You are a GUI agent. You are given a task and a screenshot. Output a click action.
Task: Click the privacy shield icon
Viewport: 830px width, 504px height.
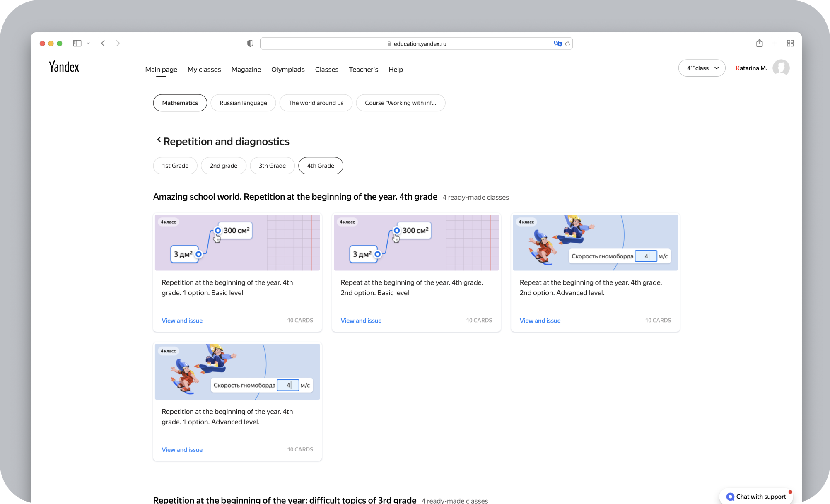pos(250,43)
